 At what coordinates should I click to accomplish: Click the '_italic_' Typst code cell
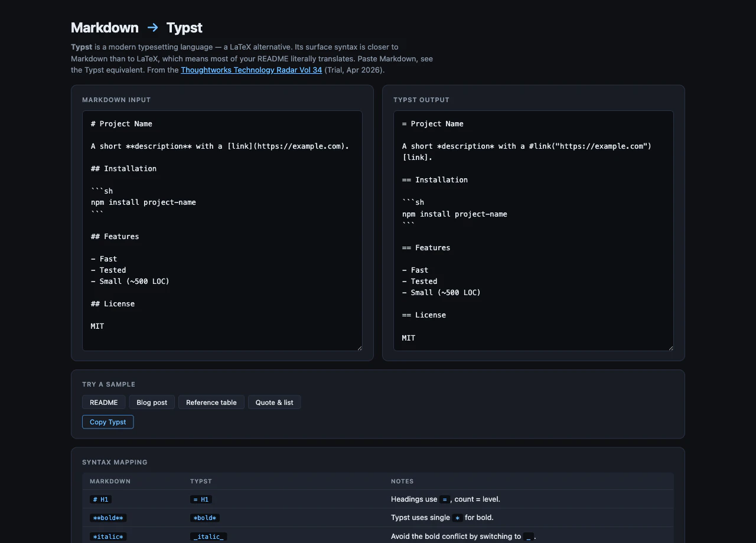(x=208, y=537)
